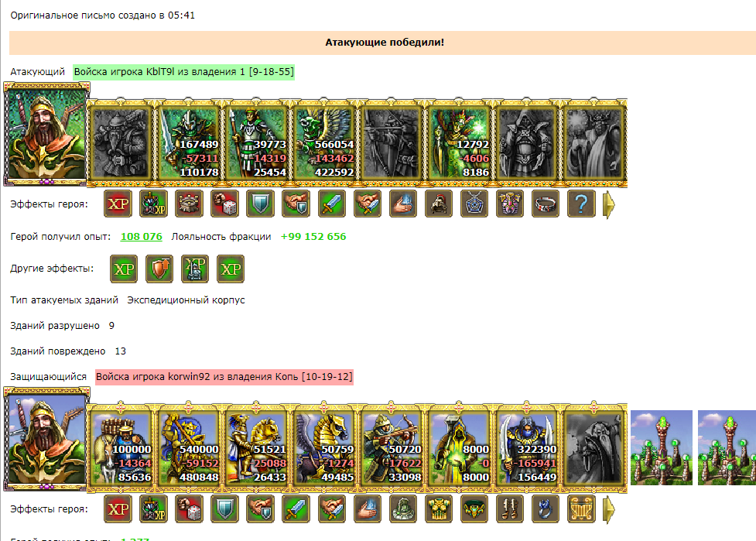Open defender korwin92 troops origin link

pos(224,377)
